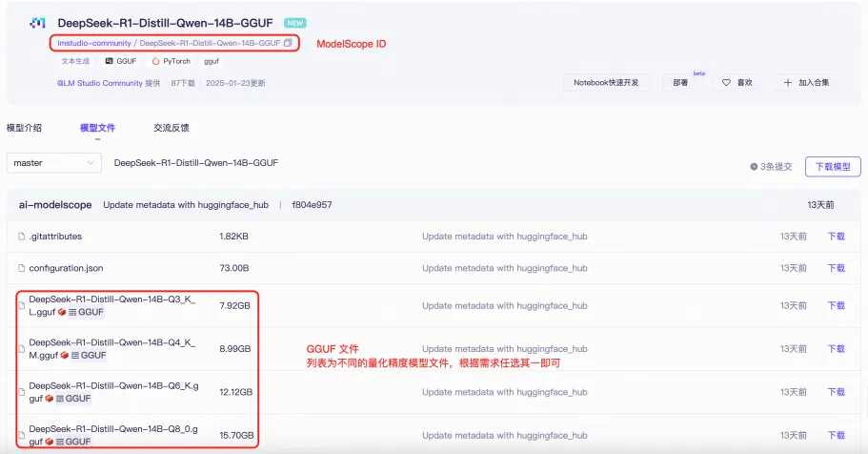Select the 模型文件 tab
This screenshot has height=454, width=868.
pos(97,128)
